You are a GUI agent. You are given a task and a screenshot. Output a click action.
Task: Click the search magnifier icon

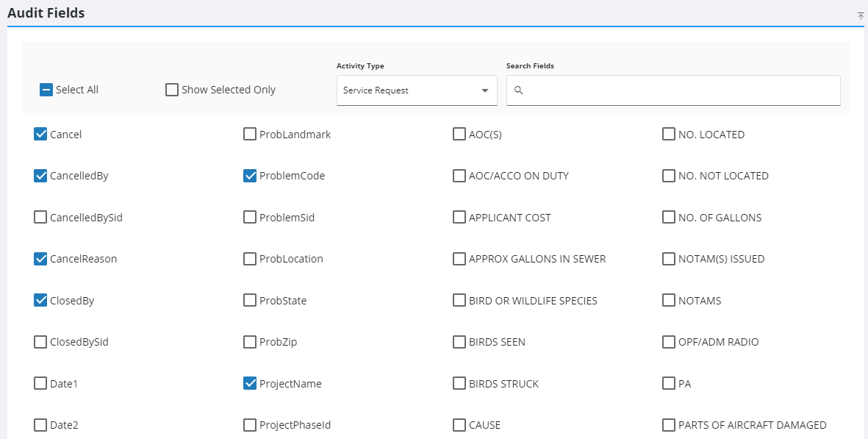click(x=518, y=90)
